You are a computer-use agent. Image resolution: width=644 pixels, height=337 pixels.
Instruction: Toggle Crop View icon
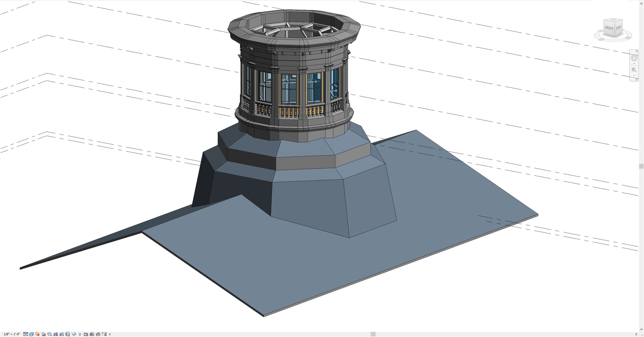(x=55, y=334)
